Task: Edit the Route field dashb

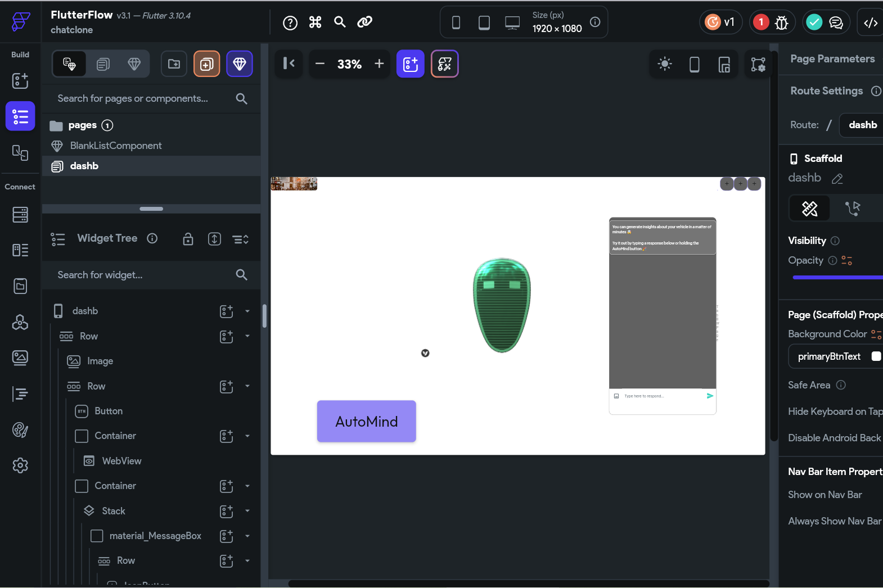Action: pyautogui.click(x=862, y=125)
